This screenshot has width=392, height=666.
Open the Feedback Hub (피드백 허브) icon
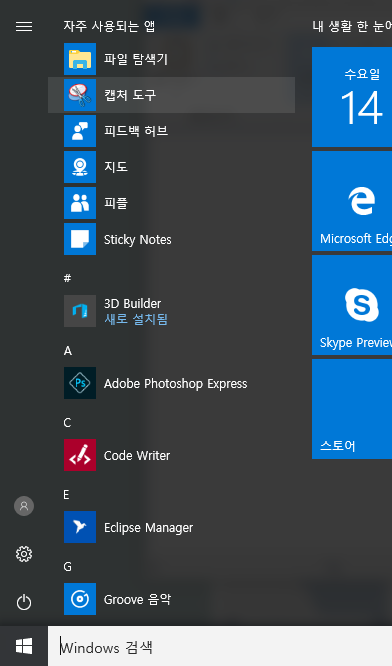pyautogui.click(x=80, y=131)
